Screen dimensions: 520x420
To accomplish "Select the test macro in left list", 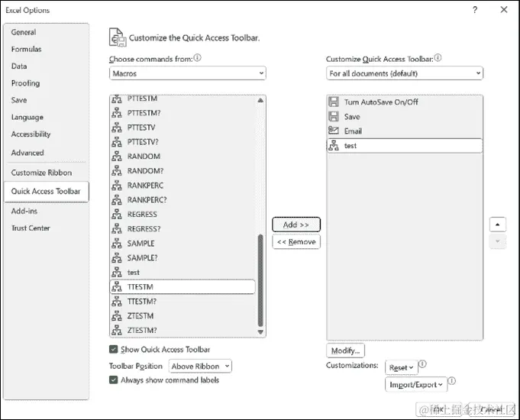I will tap(182, 273).
